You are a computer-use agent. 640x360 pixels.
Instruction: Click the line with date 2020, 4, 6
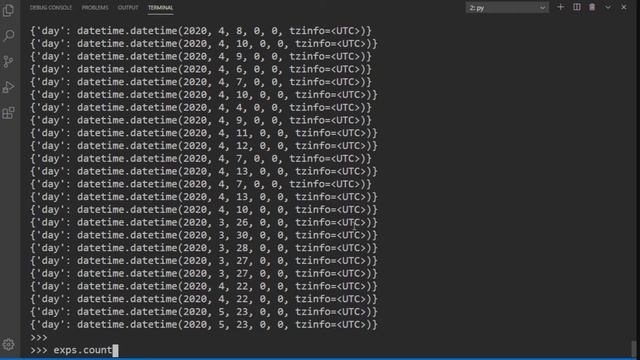[x=200, y=69]
